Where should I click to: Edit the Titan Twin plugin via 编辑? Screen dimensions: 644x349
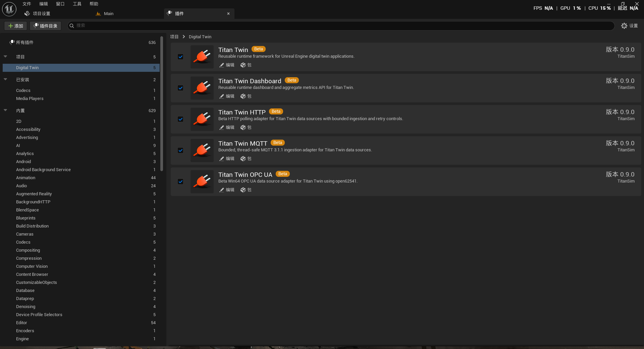click(227, 65)
